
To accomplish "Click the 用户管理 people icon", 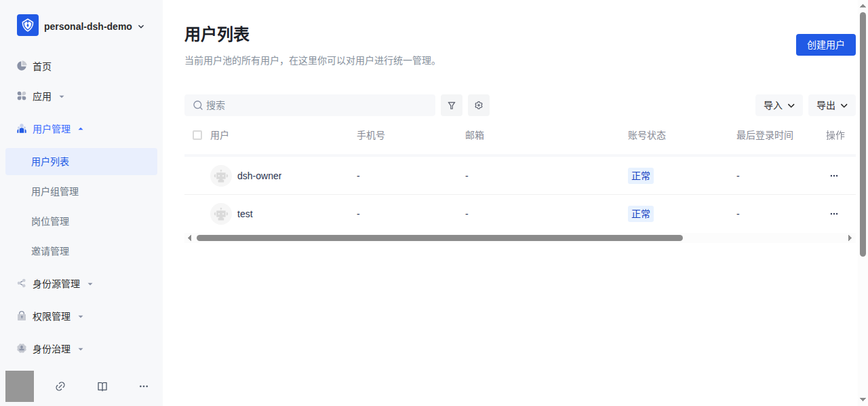I will [22, 129].
